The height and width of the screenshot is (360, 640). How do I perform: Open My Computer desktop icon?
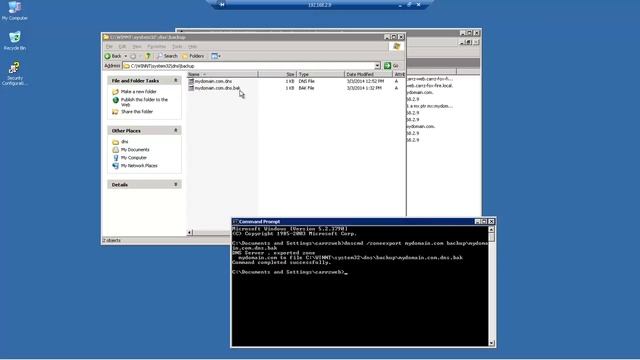14,11
